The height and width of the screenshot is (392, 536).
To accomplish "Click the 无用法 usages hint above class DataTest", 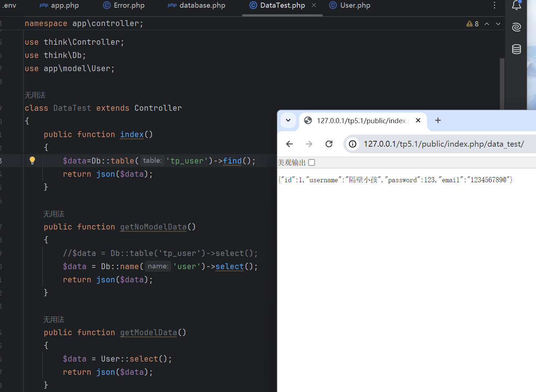I will pos(35,95).
